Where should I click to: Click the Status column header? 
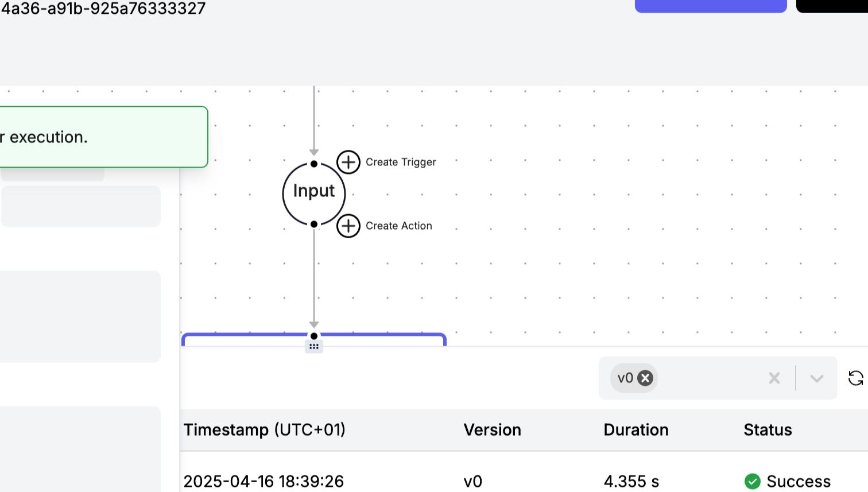click(768, 430)
